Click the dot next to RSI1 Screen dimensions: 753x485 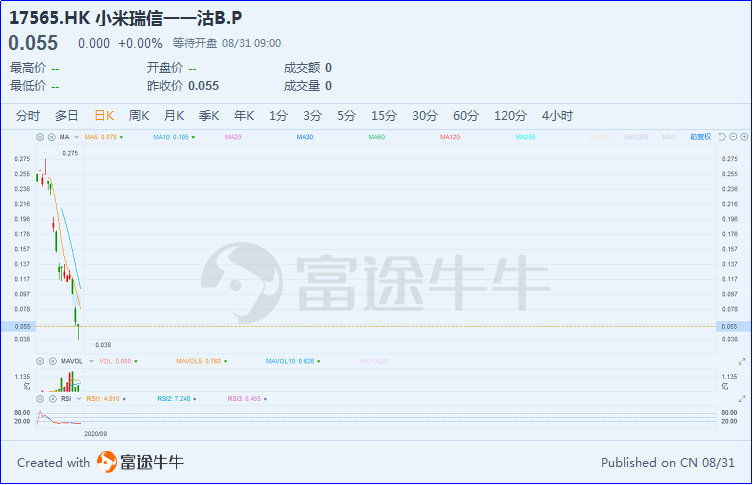pyautogui.click(x=124, y=399)
